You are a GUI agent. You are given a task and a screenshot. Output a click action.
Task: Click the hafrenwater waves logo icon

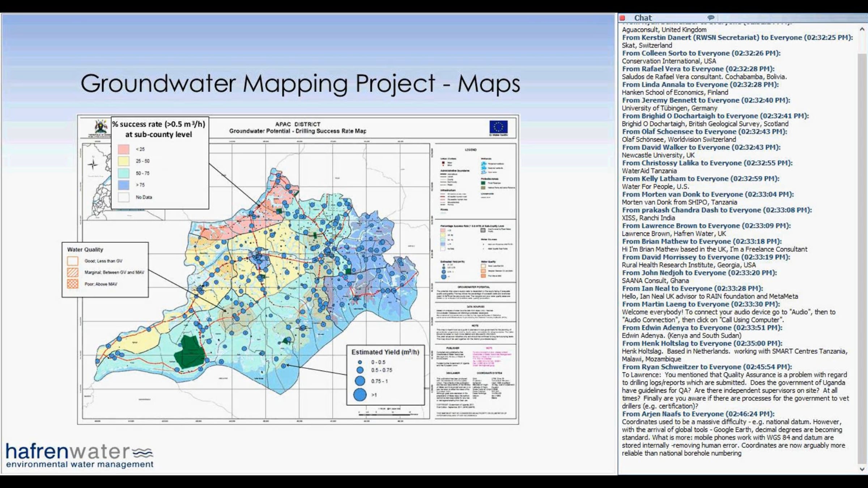pyautogui.click(x=142, y=453)
